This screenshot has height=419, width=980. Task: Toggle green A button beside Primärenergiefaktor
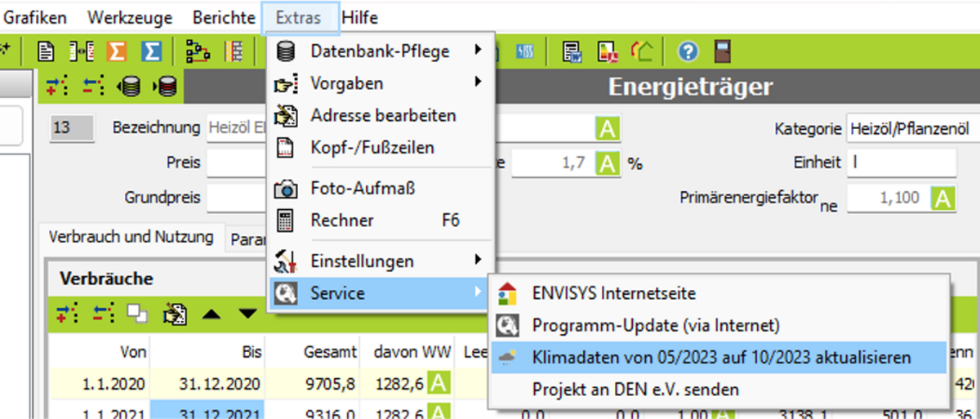944,198
